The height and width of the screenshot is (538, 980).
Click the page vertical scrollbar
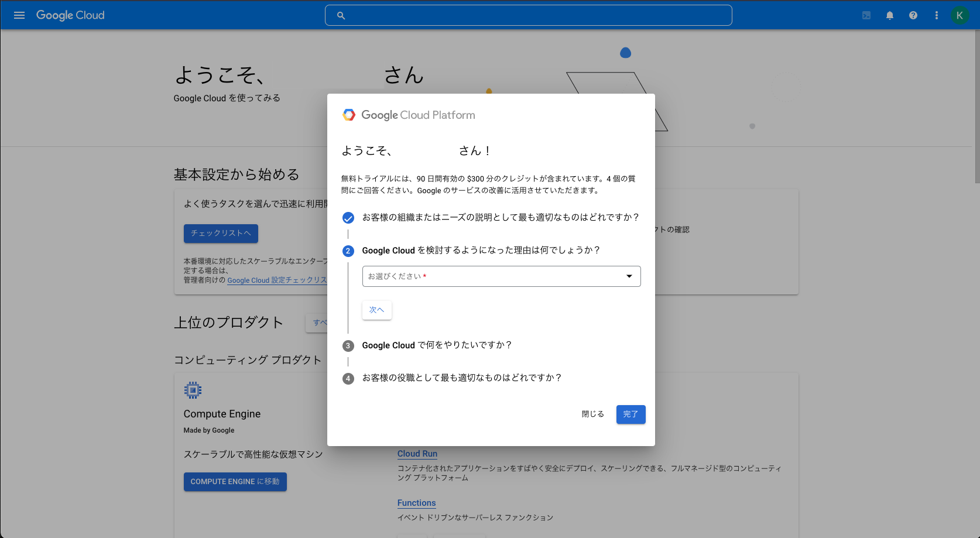[x=976, y=107]
